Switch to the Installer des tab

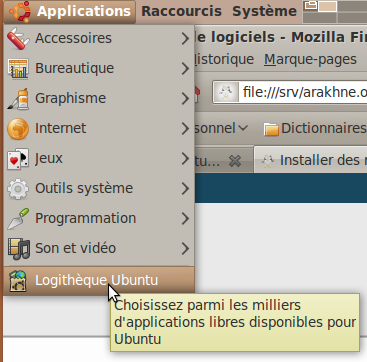[311, 160]
